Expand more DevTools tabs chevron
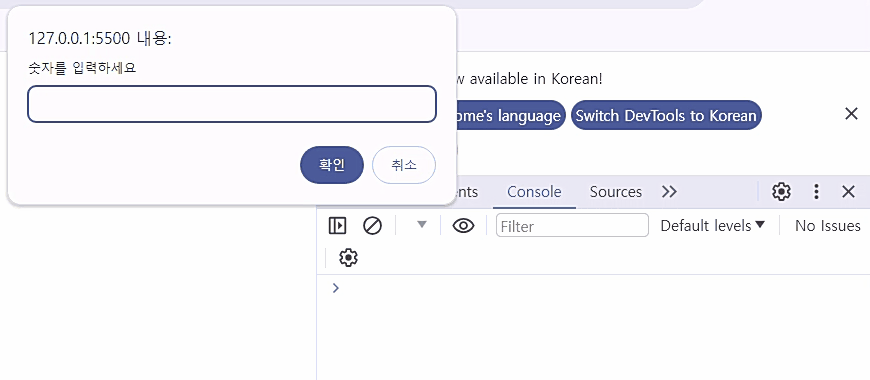870x380 pixels. (669, 192)
